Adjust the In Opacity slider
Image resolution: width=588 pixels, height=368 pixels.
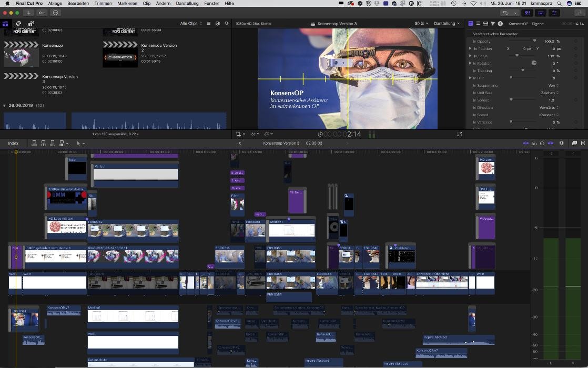tap(534, 41)
